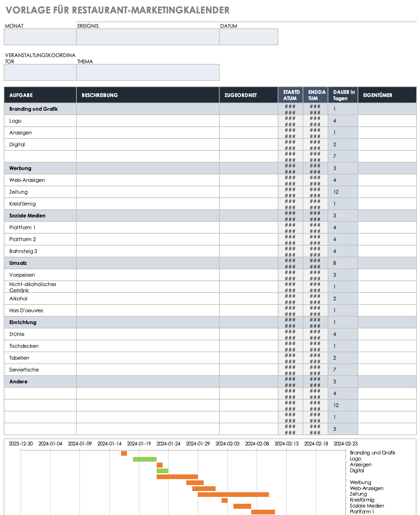The height and width of the screenshot is (515, 420).
Task: Select the Kreisförmig task cell
Action: [40, 204]
